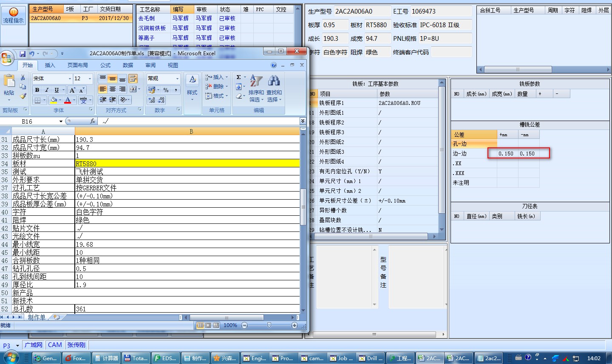This screenshot has width=612, height=364.
Task: Zoom out with the minus button
Action: coord(244,325)
